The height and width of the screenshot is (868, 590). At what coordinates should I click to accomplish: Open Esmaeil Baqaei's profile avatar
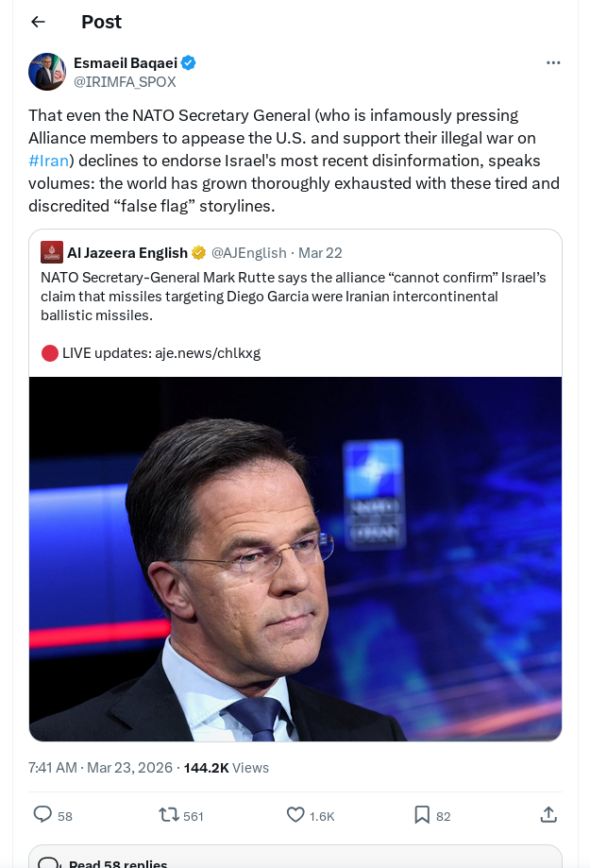47,72
